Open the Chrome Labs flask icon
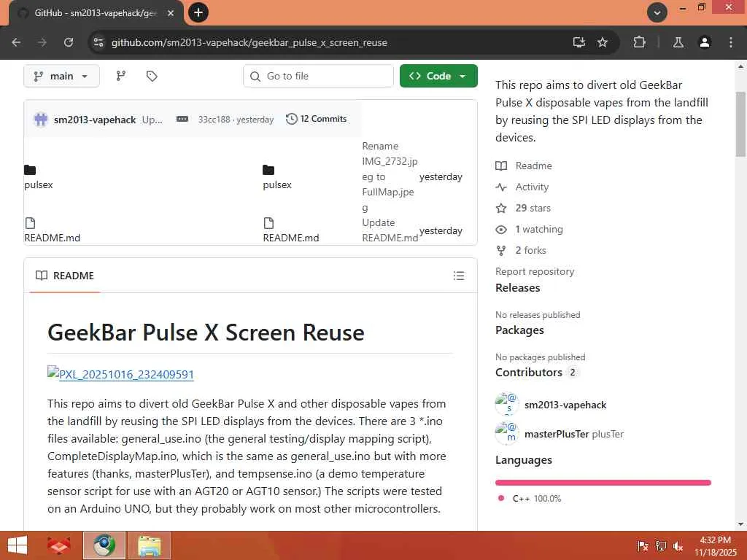Viewport: 747px width, 560px height. (678, 42)
